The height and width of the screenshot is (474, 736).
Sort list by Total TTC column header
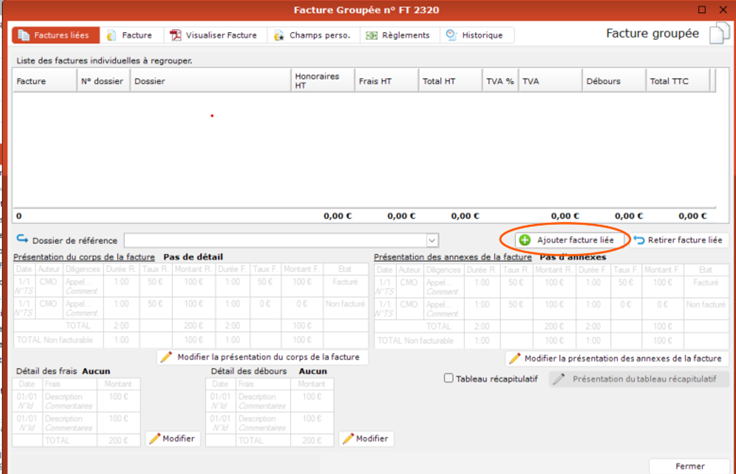pyautogui.click(x=676, y=81)
